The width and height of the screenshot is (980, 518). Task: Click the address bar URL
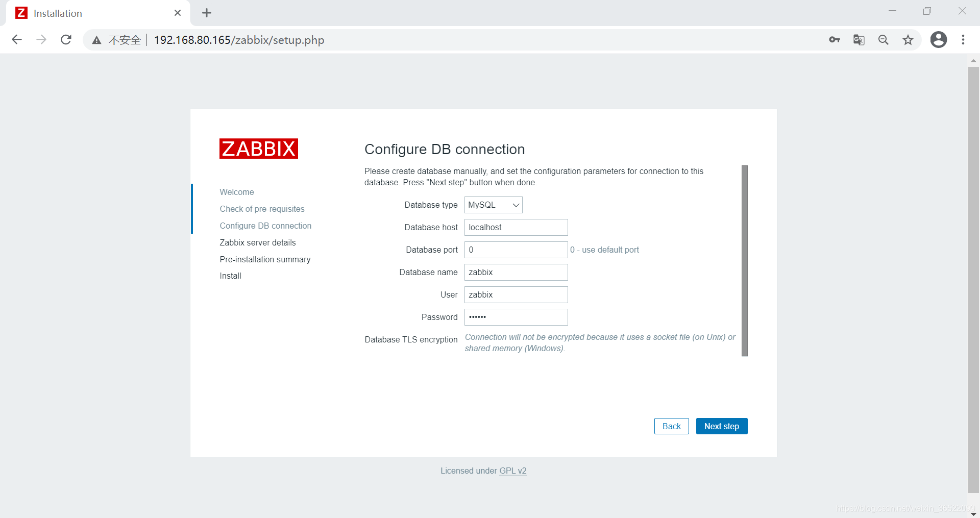(x=239, y=40)
